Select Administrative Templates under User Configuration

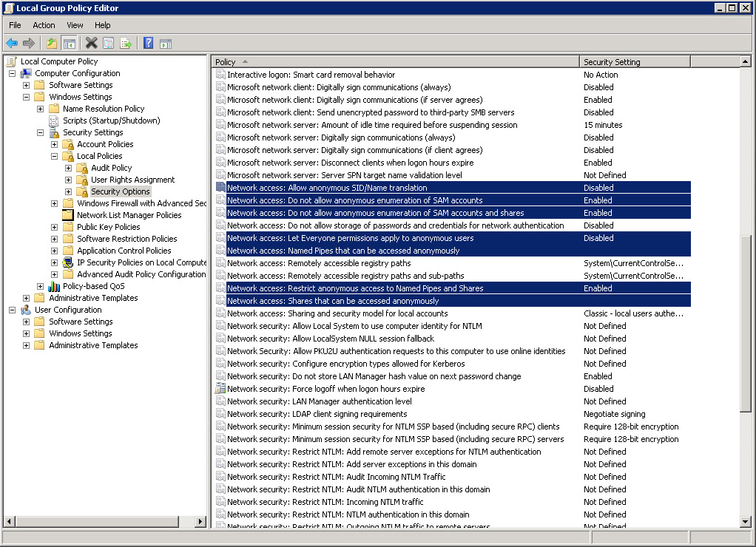click(93, 345)
